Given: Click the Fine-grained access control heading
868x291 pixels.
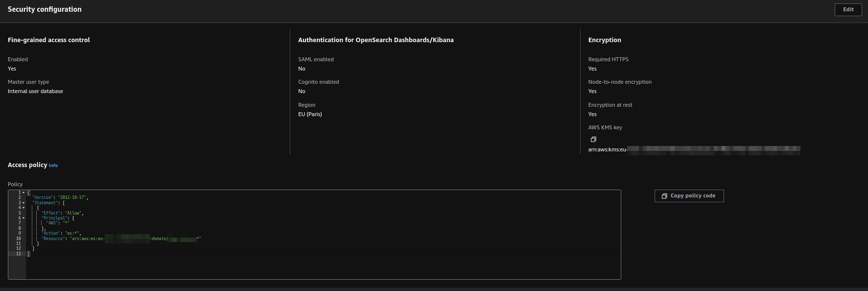Looking at the screenshot, I should click(x=49, y=40).
